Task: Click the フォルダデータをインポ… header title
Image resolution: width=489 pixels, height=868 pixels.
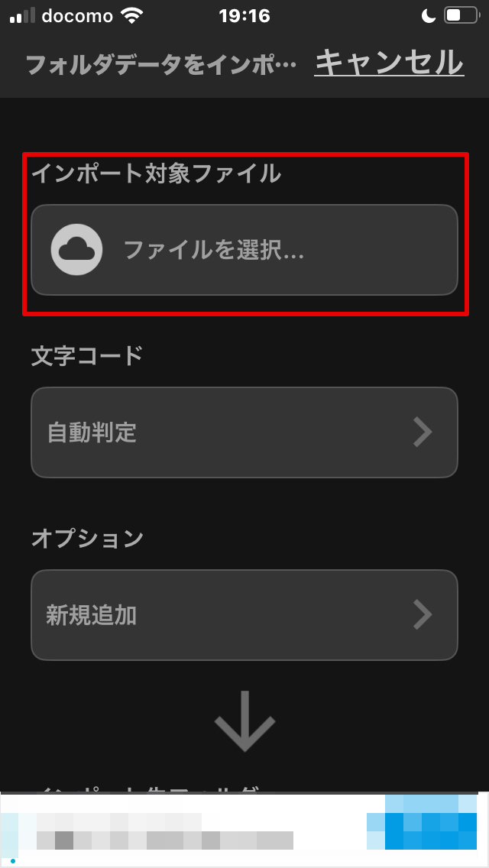Action: [161, 65]
